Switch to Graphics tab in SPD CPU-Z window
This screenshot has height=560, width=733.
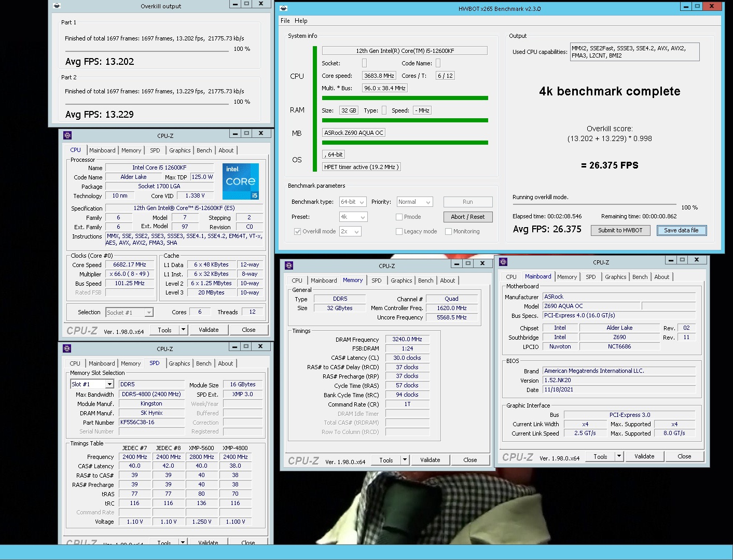179,363
